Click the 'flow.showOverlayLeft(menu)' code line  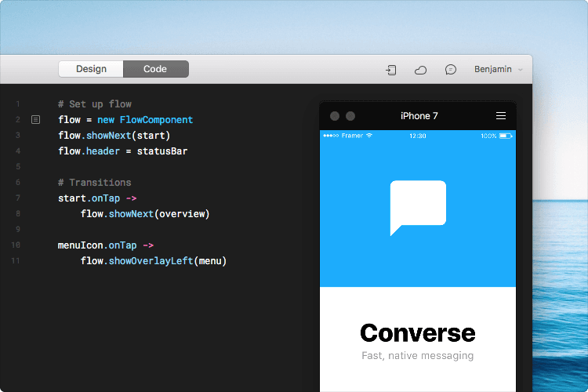(153, 261)
